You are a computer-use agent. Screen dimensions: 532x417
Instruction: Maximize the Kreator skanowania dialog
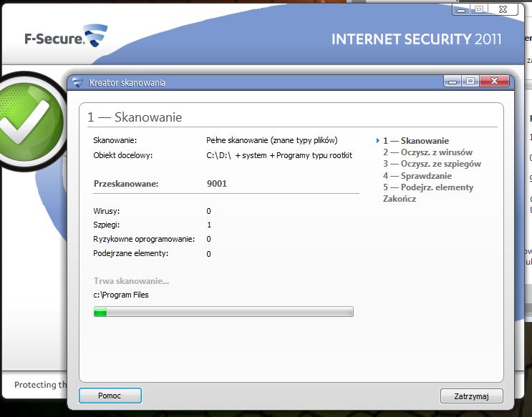[470, 82]
